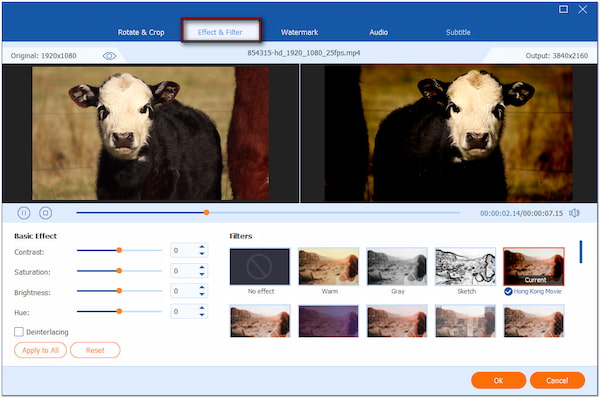Viewport: 600px width, 398px height.
Task: Mute audio with the speaker icon
Action: [x=574, y=213]
